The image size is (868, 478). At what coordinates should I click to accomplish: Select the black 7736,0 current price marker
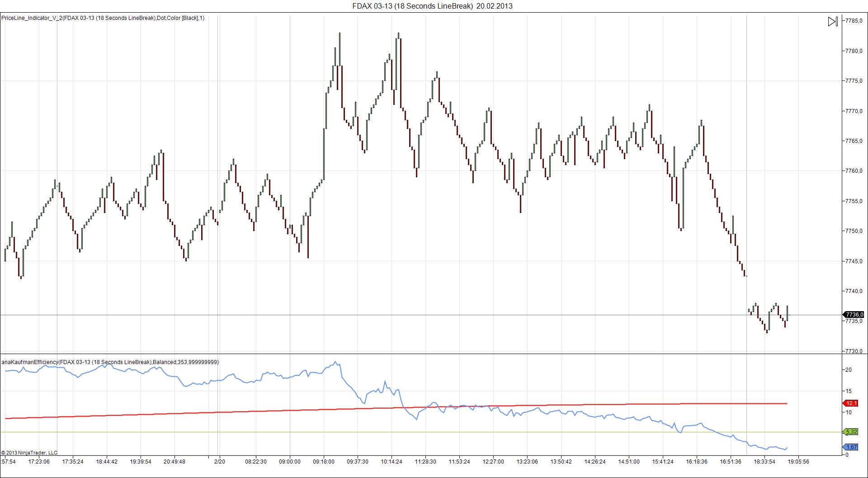(854, 314)
